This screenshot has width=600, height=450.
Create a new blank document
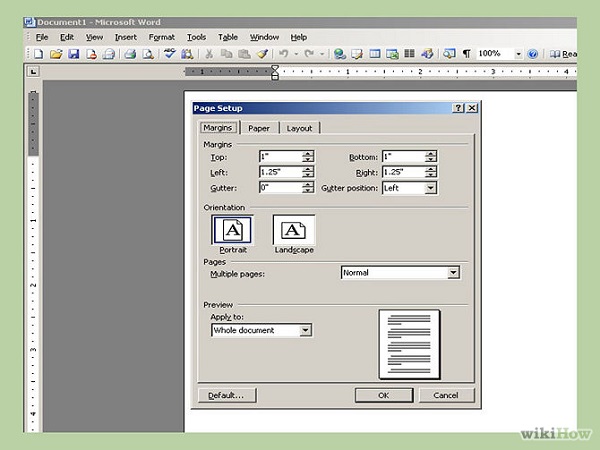(38, 54)
